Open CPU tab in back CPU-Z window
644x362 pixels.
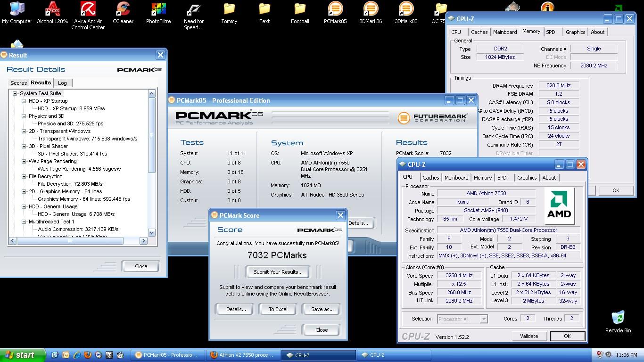pos(456,32)
